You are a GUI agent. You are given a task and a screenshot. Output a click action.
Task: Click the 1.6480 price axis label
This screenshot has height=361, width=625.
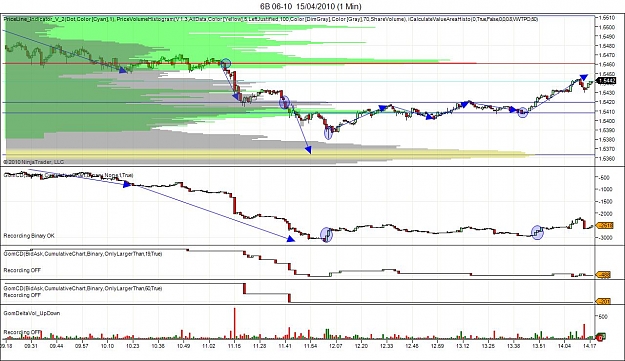pyautogui.click(x=607, y=46)
